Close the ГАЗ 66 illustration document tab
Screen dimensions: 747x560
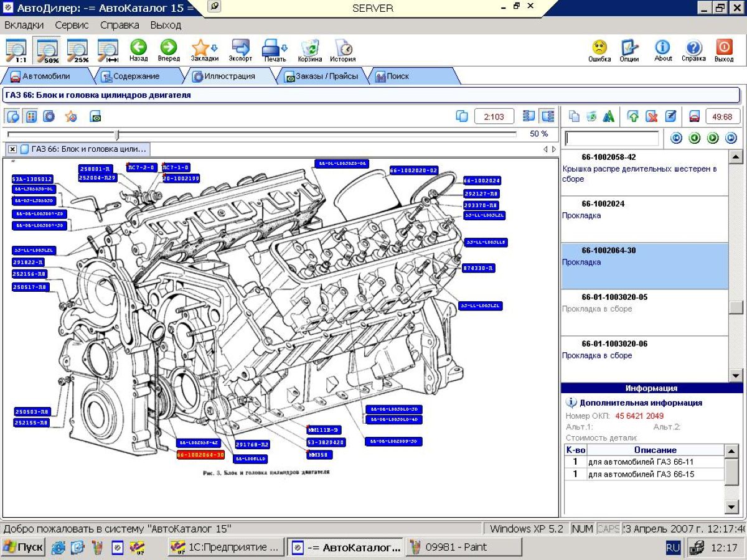click(x=12, y=149)
